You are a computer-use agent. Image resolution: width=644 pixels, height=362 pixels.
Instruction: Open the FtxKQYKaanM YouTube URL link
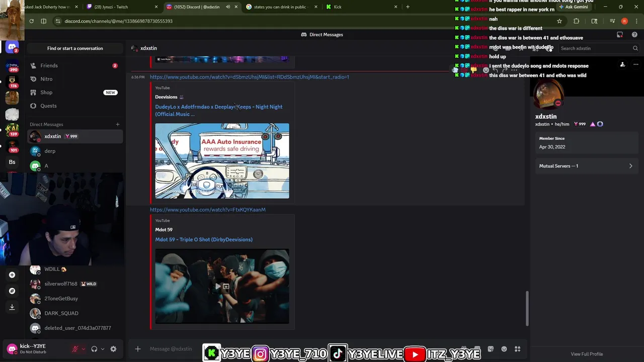tap(207, 210)
